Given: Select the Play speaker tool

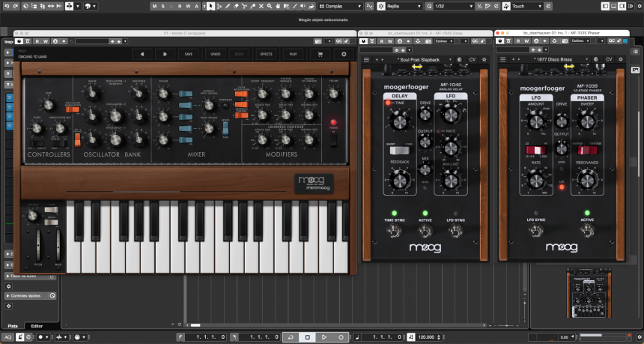Looking at the screenshot, I should [x=303, y=6].
